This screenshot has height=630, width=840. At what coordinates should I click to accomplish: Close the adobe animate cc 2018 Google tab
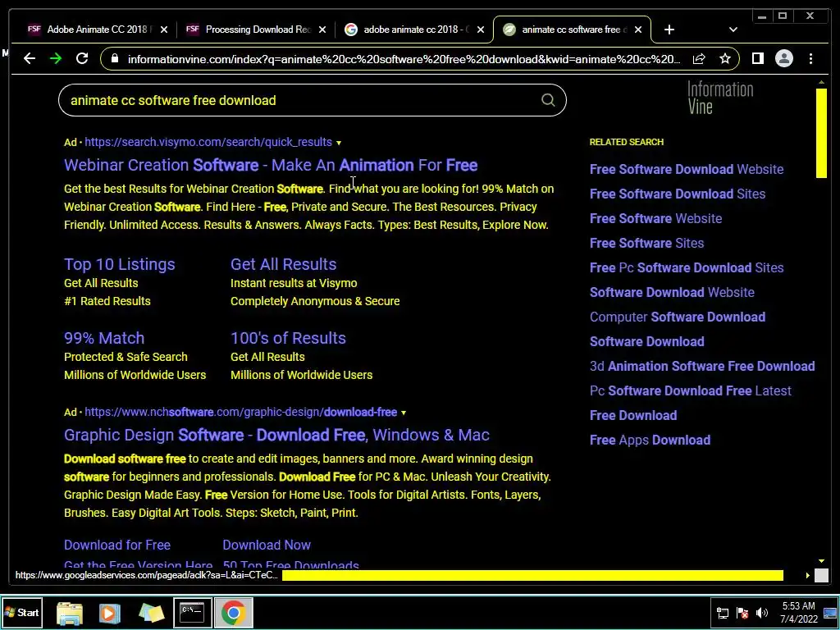(x=481, y=30)
